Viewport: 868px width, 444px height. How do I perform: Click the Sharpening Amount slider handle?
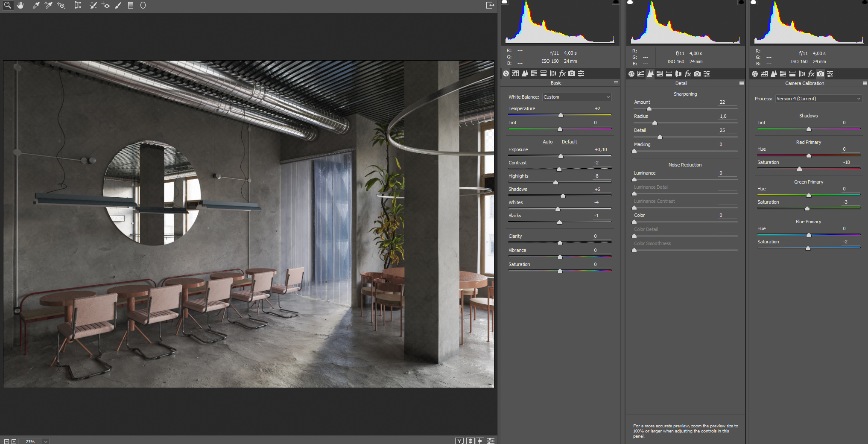[x=649, y=109]
